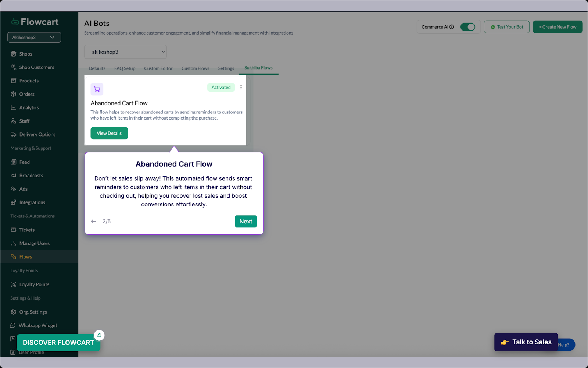
Task: Click the Tickets icon in sidebar
Action: point(13,230)
